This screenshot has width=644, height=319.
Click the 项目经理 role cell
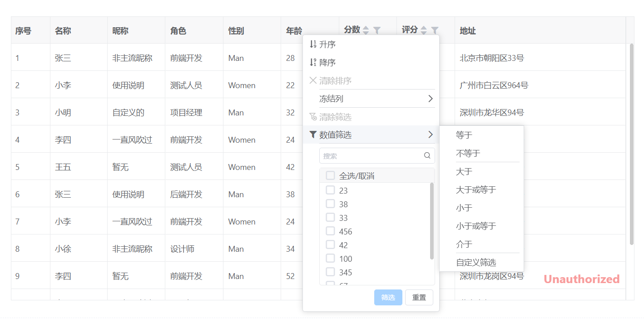194,112
